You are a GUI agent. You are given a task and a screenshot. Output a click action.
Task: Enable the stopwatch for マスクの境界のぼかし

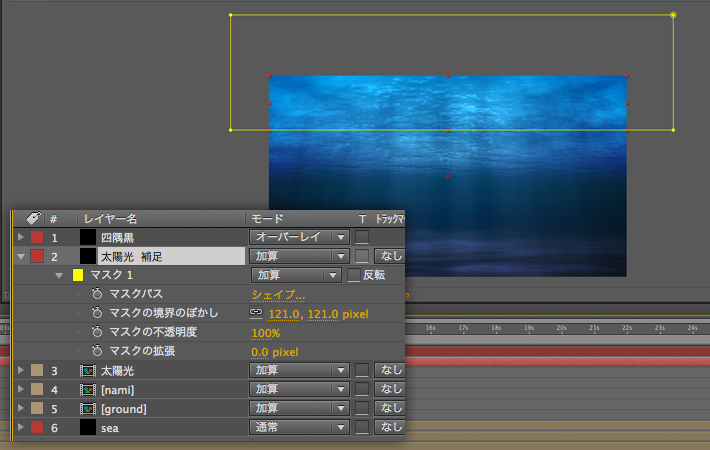tap(97, 313)
